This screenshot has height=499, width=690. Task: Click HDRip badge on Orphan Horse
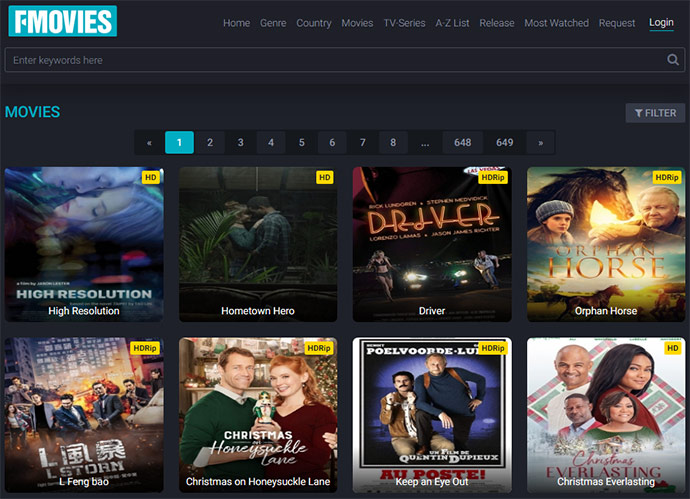tap(667, 177)
